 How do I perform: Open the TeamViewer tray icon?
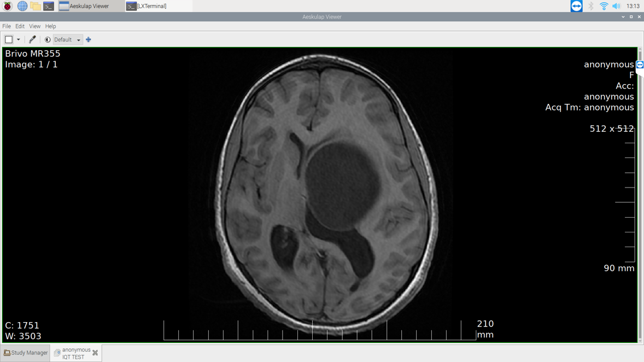[x=576, y=6]
